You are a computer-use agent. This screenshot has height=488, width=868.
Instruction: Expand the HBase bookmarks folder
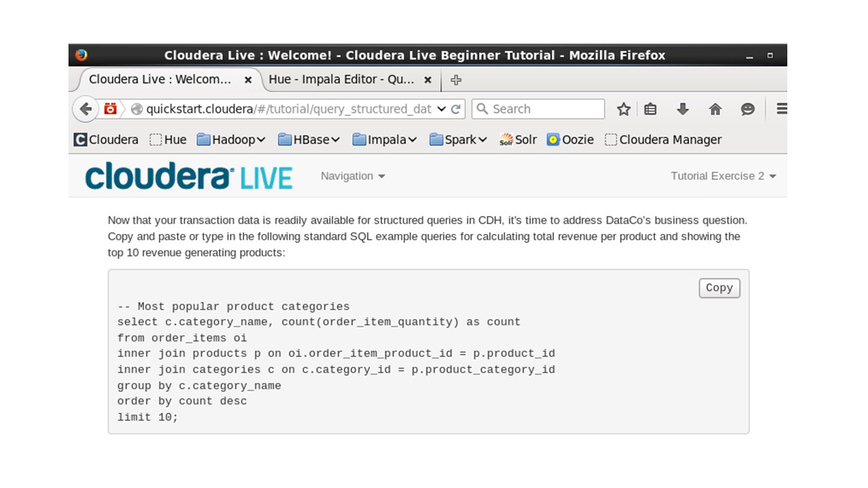(x=309, y=140)
